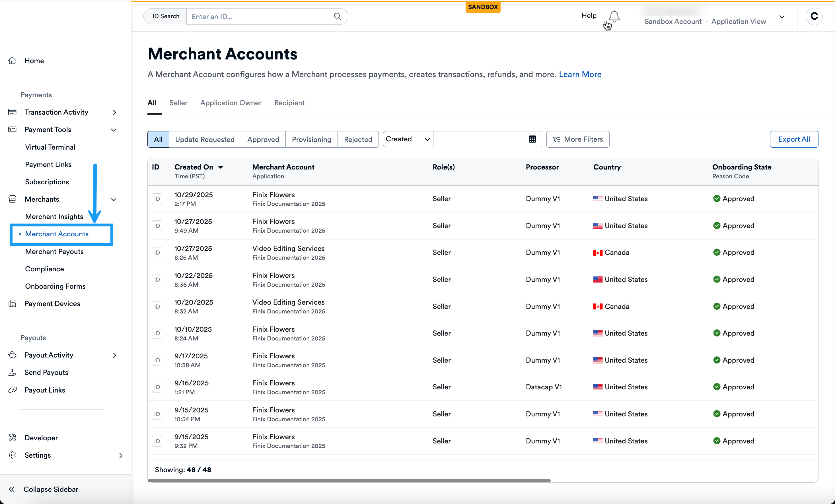Image resolution: width=835 pixels, height=504 pixels.
Task: Select the Rejected status filter
Action: [358, 139]
